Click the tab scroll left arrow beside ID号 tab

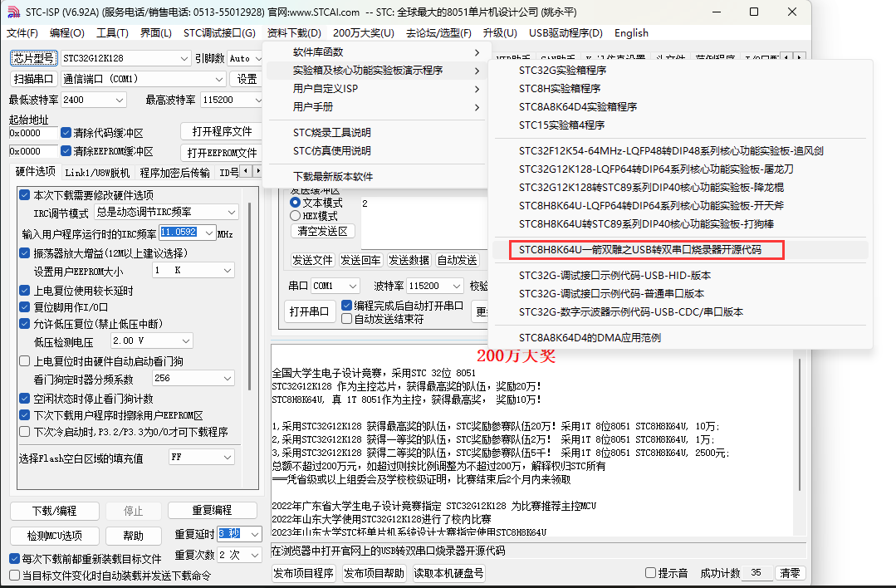pyautogui.click(x=246, y=170)
